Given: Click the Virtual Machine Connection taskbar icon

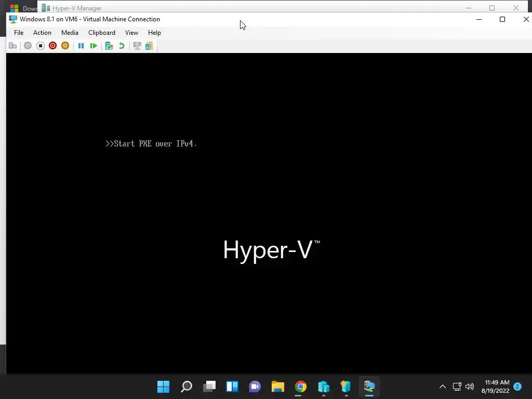Looking at the screenshot, I should [369, 387].
